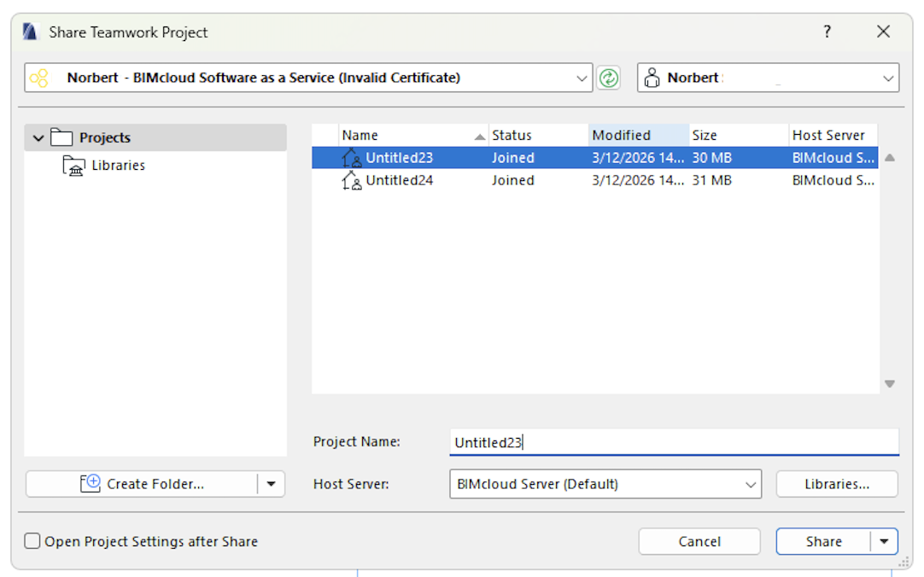Open the Create Folder dropdown arrow
The image size is (924, 577).
[x=271, y=484]
